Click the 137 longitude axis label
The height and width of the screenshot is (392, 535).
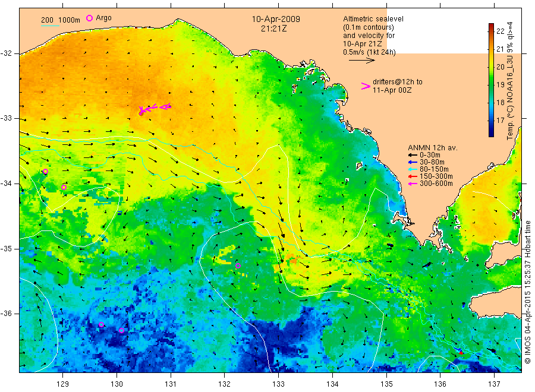494,384
